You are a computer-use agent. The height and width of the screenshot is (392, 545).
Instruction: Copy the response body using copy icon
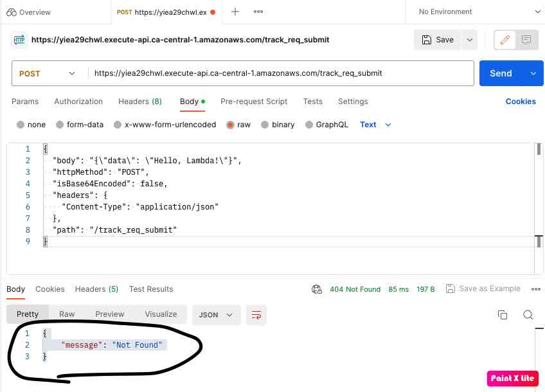(x=503, y=315)
